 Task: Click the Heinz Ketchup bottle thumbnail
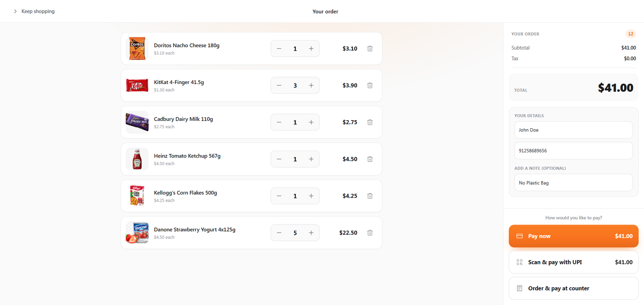137,159
